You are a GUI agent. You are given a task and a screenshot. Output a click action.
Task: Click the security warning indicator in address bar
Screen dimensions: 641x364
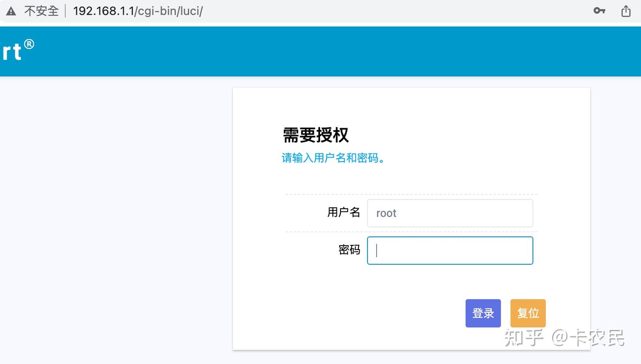tap(11, 10)
